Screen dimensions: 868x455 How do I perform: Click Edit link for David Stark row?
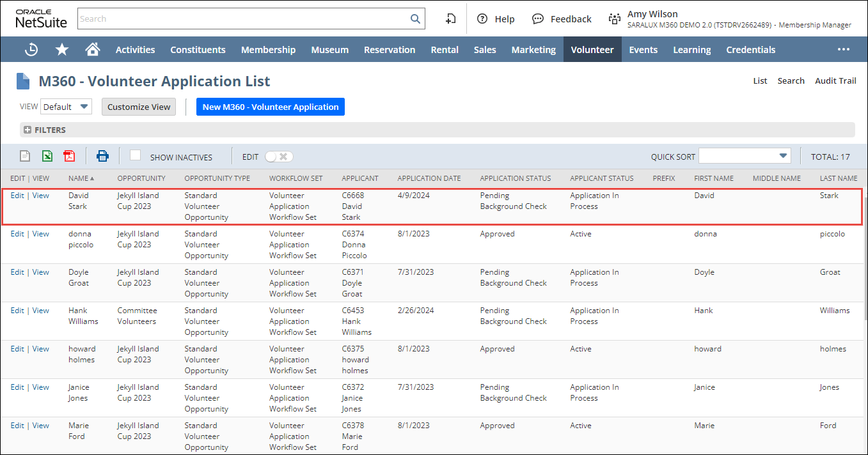(x=17, y=196)
